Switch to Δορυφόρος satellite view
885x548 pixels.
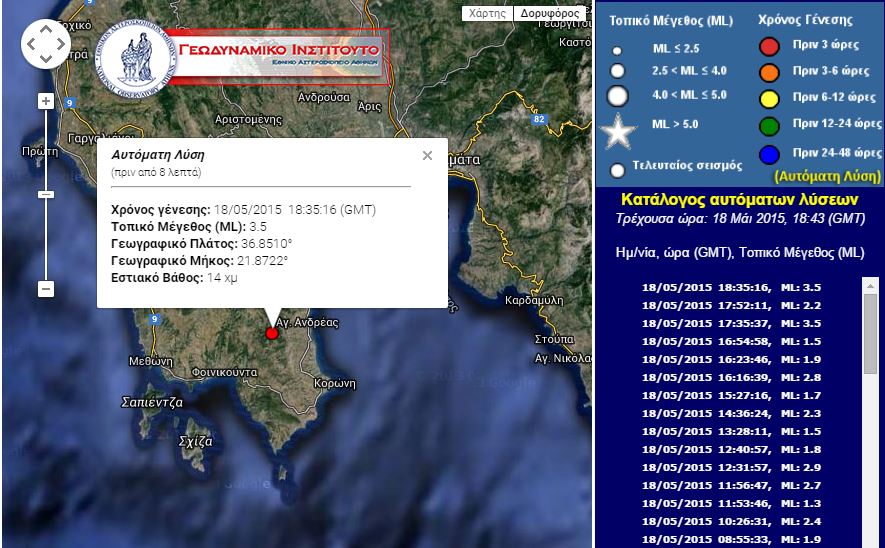pyautogui.click(x=550, y=14)
